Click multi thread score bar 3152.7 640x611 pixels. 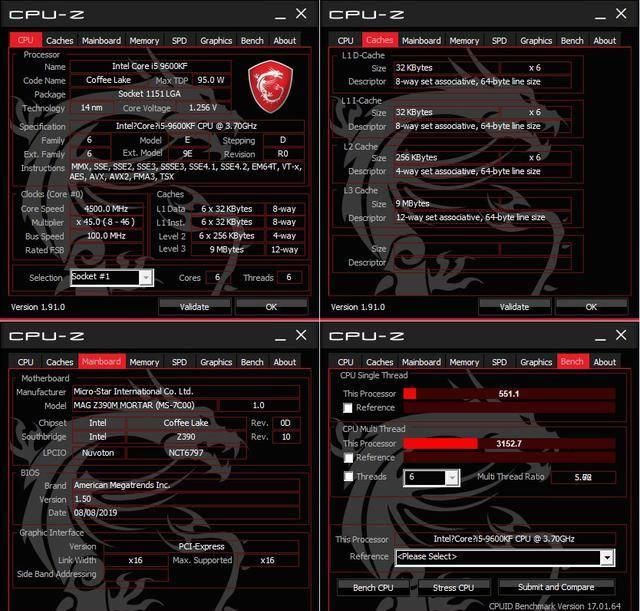coord(509,444)
